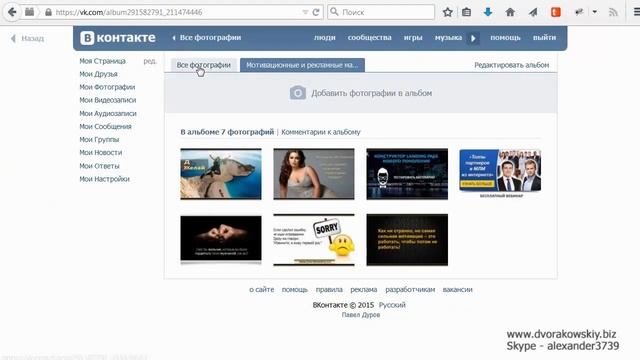Open Мои Ответы in sidebar

coord(99,166)
